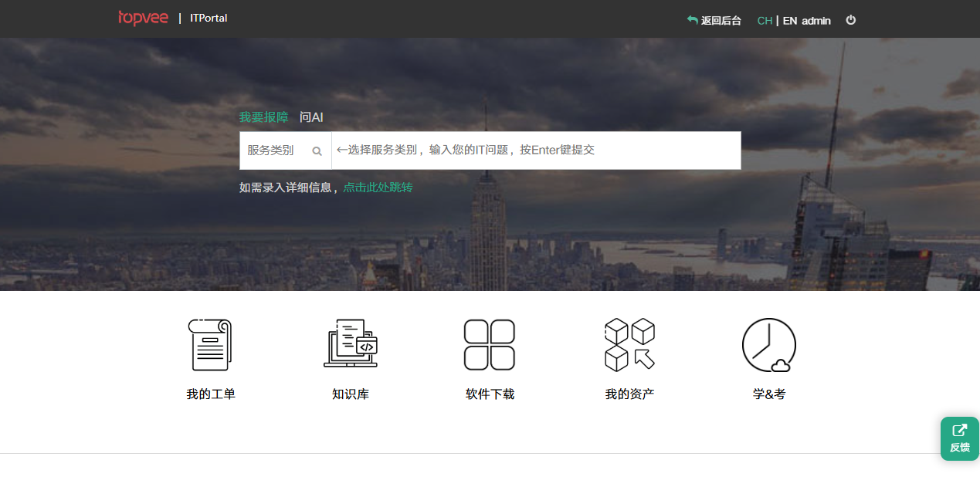Follow the 点击此处跳转 link

point(378,188)
